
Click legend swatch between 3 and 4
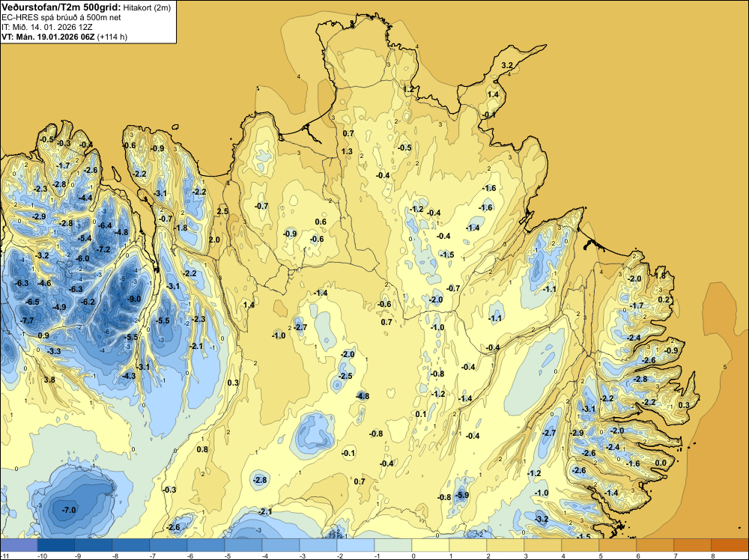[x=542, y=545]
